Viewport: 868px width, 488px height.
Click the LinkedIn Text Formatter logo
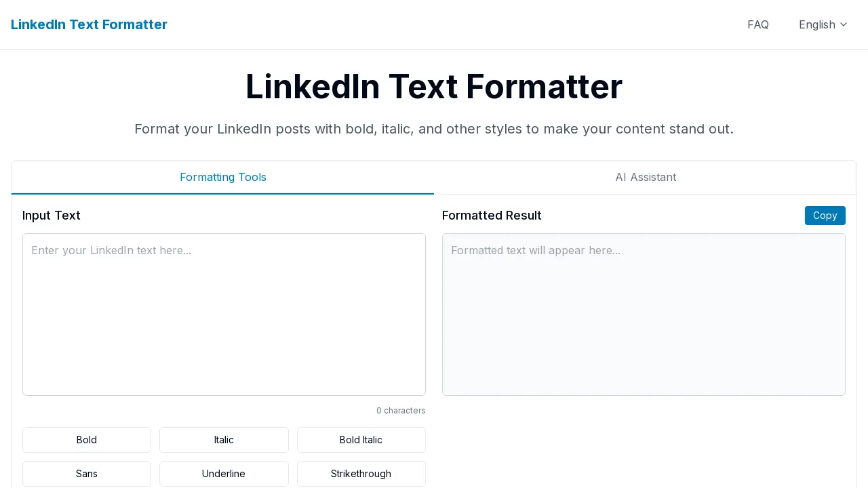click(89, 24)
